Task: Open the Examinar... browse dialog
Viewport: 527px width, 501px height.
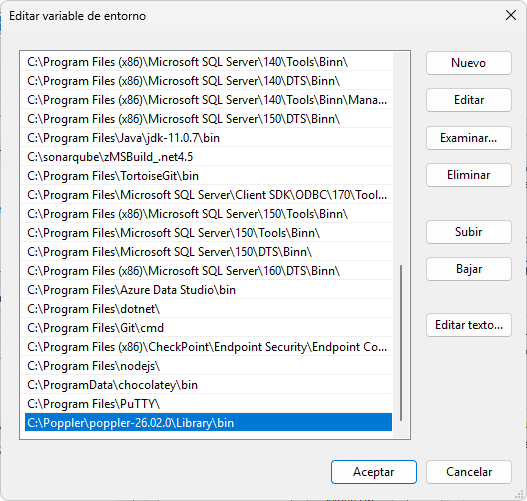Action: tap(469, 138)
